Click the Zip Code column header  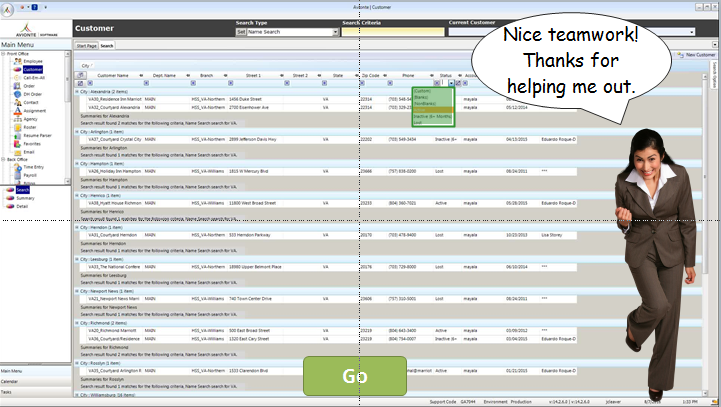coord(371,75)
